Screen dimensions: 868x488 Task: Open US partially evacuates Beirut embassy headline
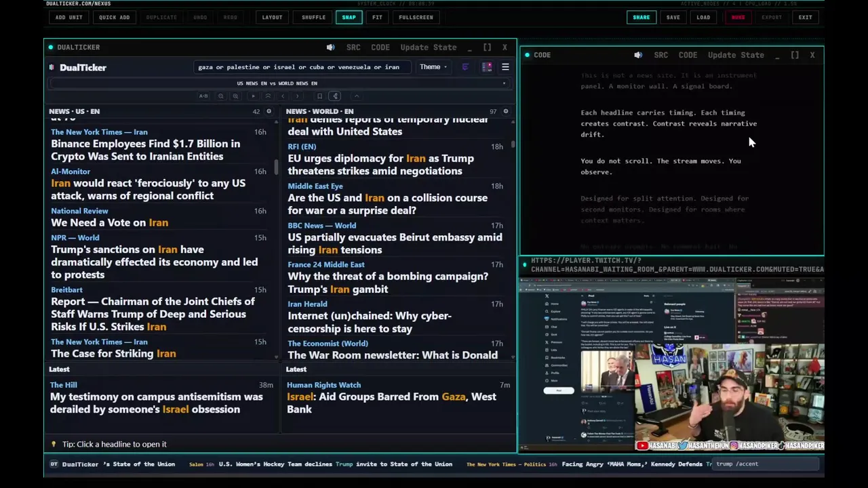coord(395,243)
